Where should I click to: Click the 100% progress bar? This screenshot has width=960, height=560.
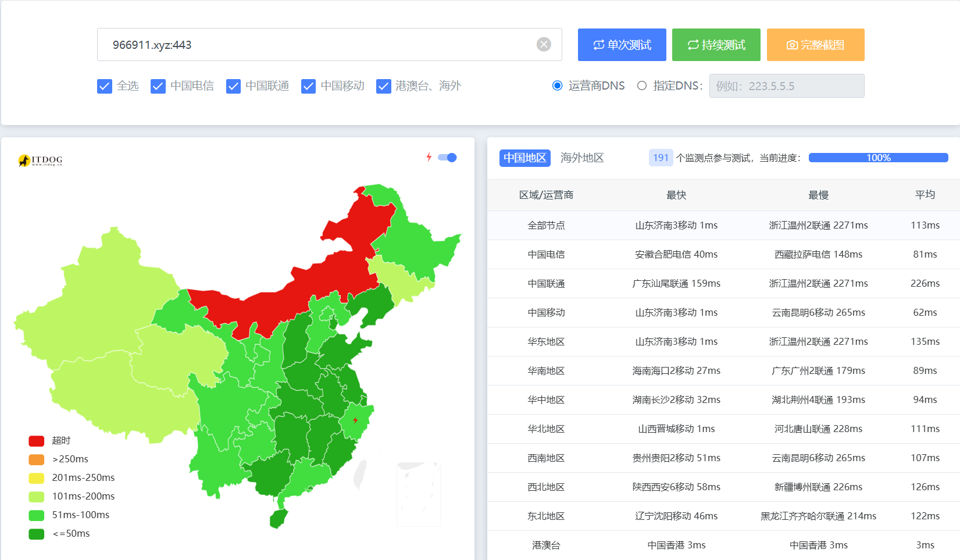click(879, 158)
